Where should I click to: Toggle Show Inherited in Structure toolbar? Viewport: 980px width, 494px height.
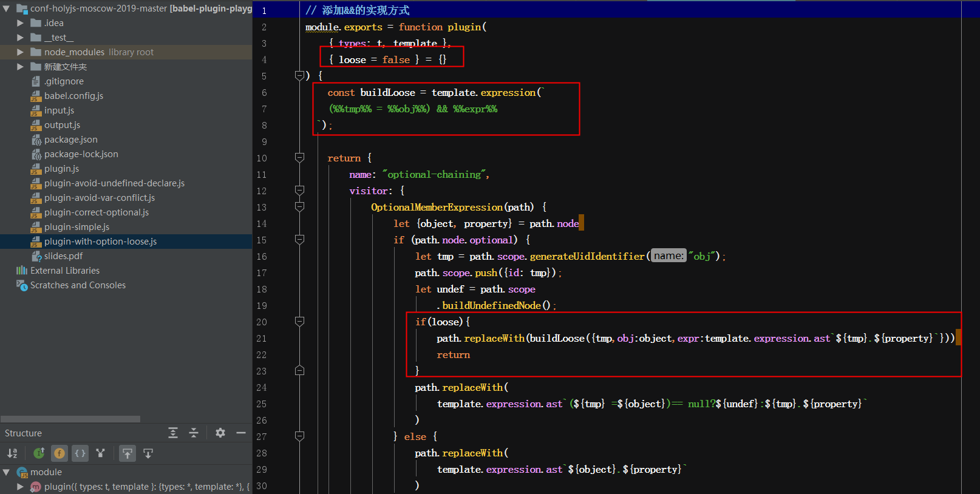point(39,453)
